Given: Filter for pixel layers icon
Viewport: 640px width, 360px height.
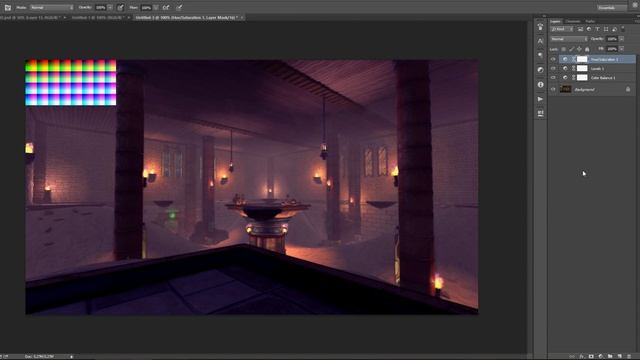Looking at the screenshot, I should click(x=580, y=29).
